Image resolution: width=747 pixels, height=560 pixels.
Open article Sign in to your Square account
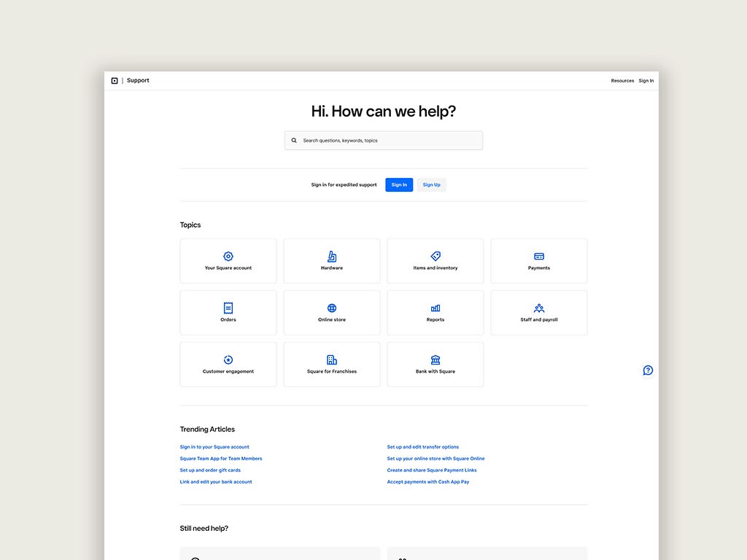click(214, 447)
